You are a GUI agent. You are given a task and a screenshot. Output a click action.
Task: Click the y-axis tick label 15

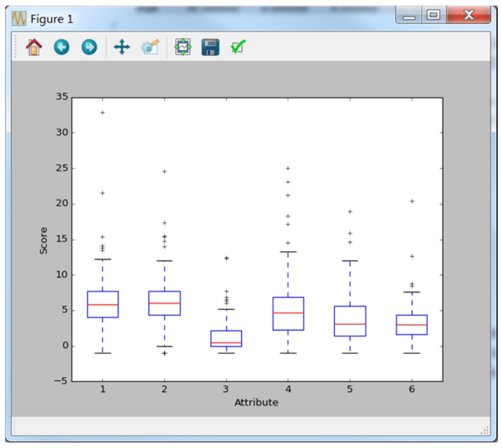tap(62, 239)
